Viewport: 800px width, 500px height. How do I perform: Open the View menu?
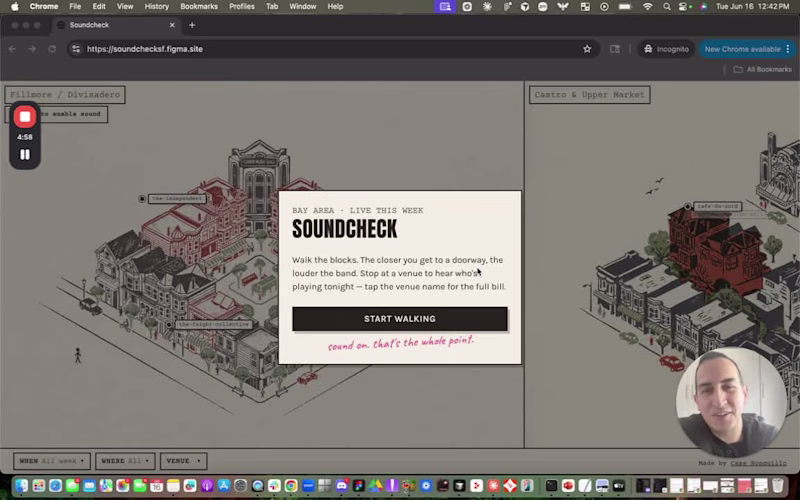(124, 7)
